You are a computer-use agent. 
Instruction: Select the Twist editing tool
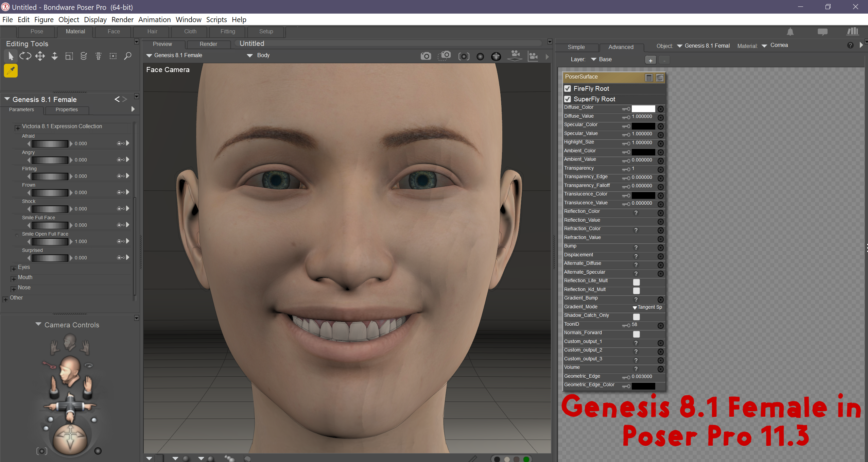[84, 56]
